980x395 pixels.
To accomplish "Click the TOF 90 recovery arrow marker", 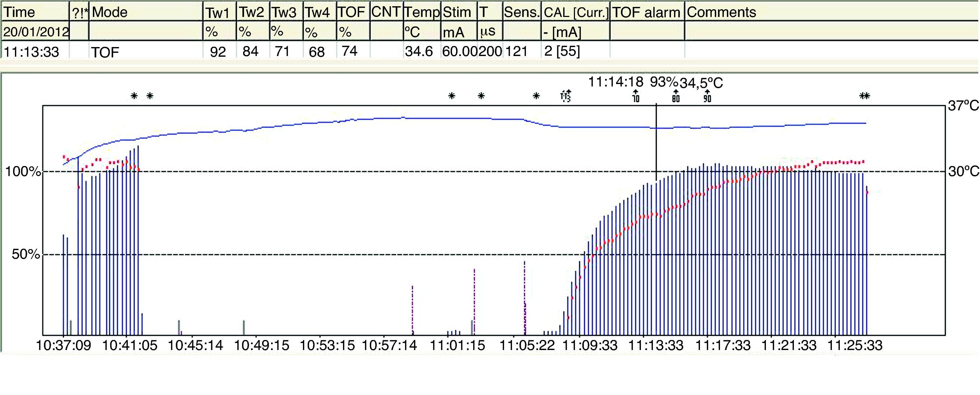I will pyautogui.click(x=707, y=96).
